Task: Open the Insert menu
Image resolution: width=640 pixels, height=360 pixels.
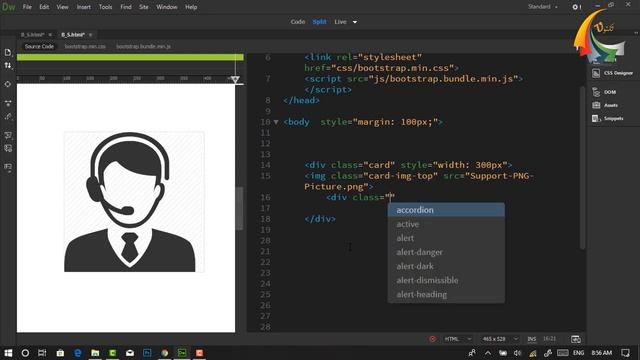Action: (x=84, y=7)
